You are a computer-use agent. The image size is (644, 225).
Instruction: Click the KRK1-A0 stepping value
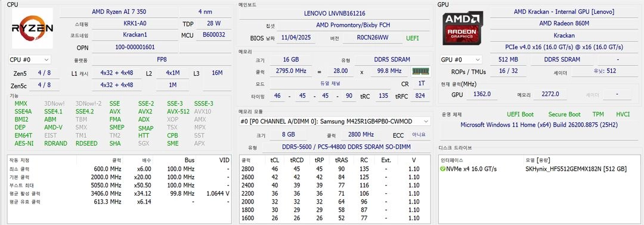(135, 23)
